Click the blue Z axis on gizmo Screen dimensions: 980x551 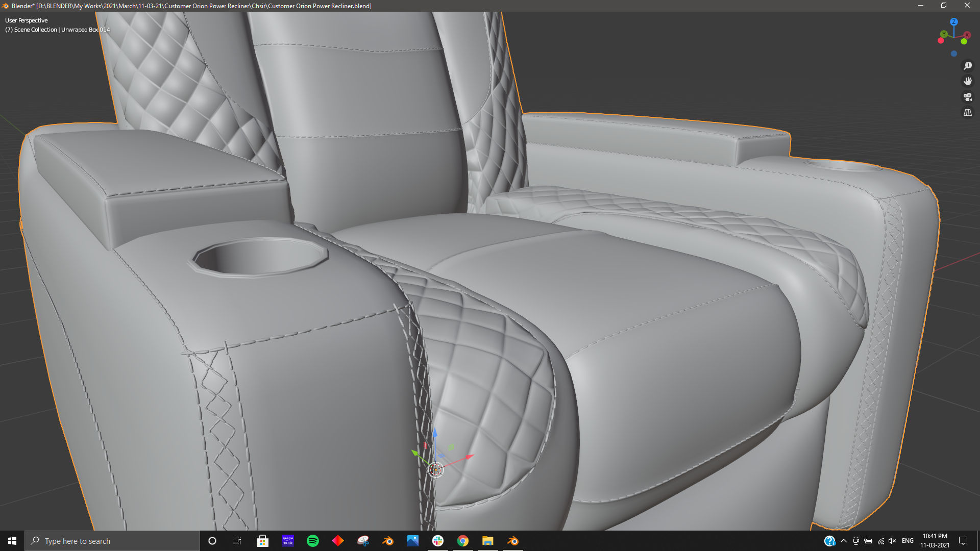[953, 22]
